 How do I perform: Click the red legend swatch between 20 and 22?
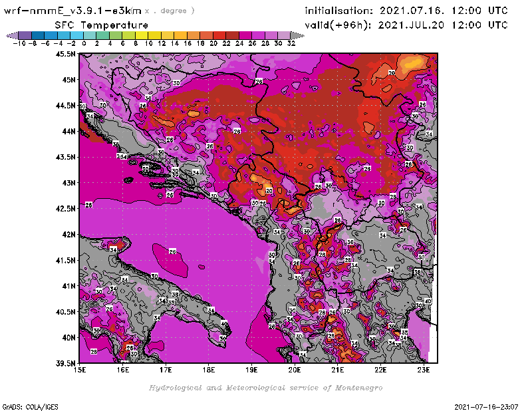point(219,35)
